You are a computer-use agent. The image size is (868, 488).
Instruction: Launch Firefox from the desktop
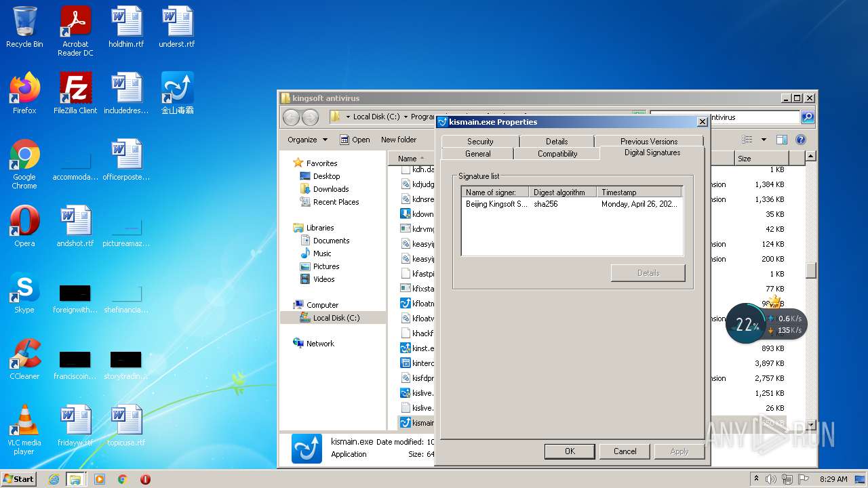(24, 94)
